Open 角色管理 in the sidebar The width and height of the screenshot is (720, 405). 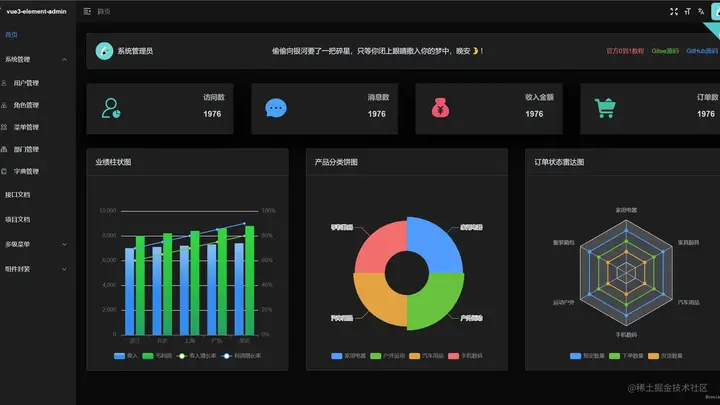click(x=36, y=105)
